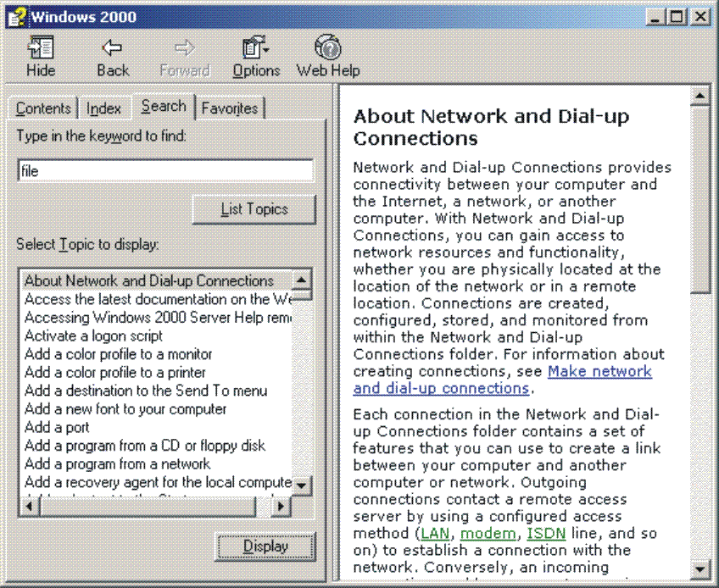Follow the ISDN glossary link
This screenshot has height=588, width=719.
pyautogui.click(x=546, y=534)
